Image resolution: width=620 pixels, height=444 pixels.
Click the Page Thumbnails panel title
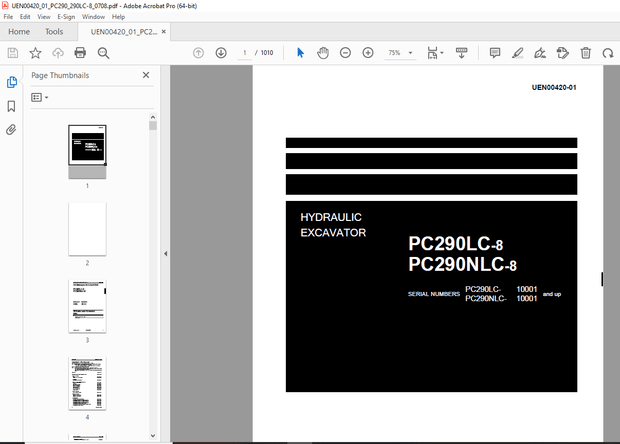tap(60, 75)
